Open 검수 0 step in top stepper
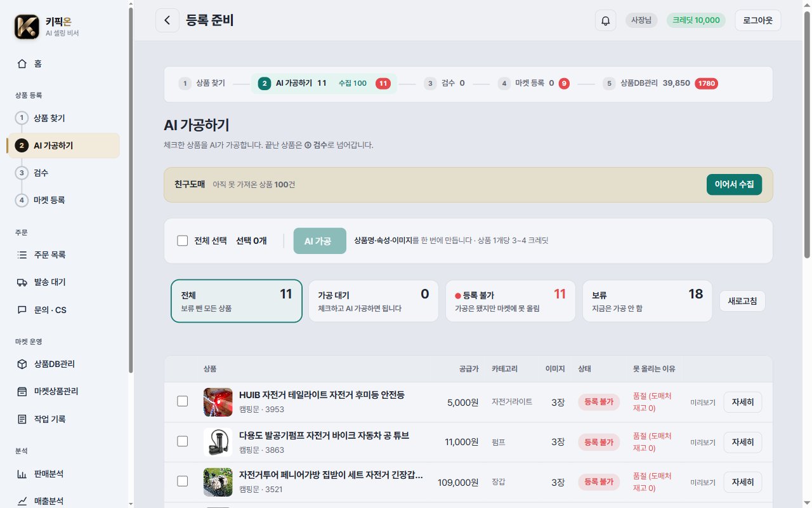Image resolution: width=812 pixels, height=508 pixels. [x=445, y=83]
